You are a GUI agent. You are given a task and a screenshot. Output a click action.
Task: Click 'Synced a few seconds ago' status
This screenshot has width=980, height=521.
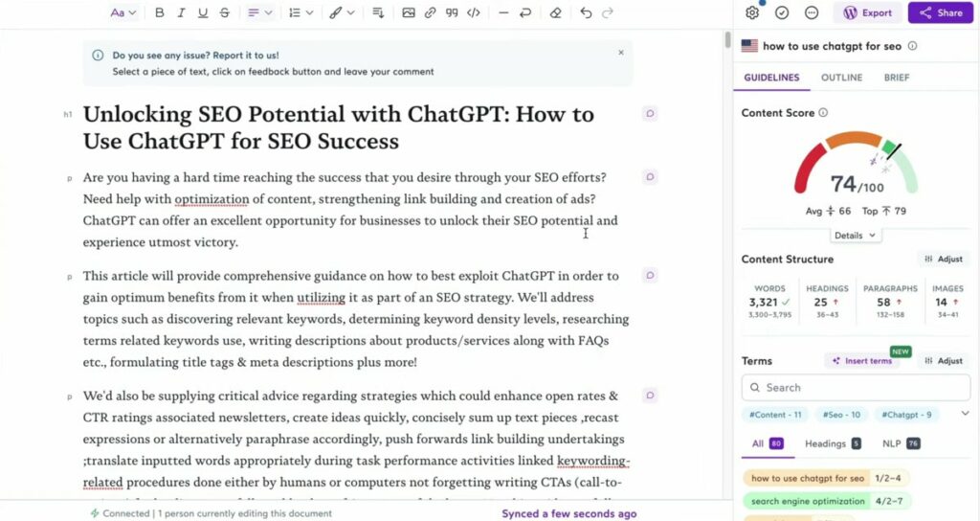click(568, 513)
